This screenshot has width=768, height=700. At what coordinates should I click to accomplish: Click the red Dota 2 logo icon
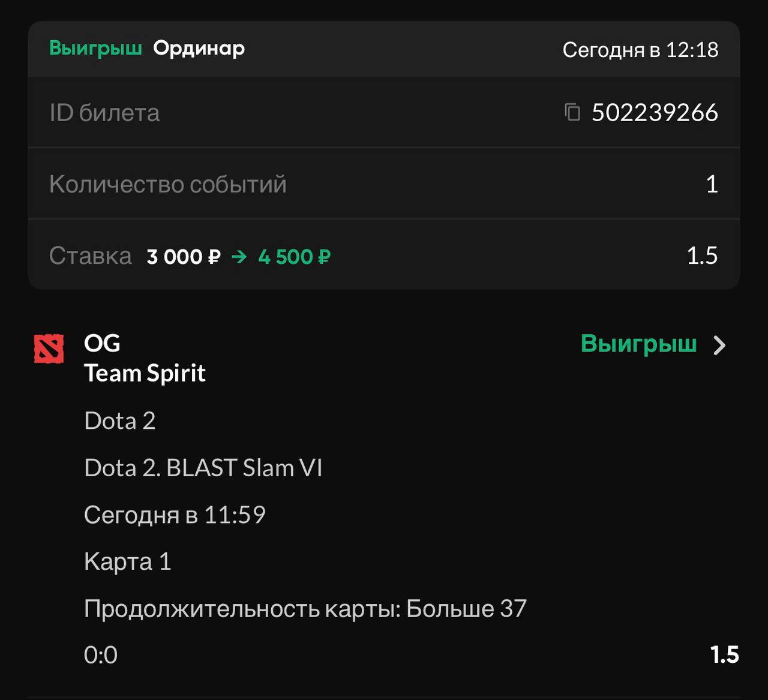(x=49, y=349)
